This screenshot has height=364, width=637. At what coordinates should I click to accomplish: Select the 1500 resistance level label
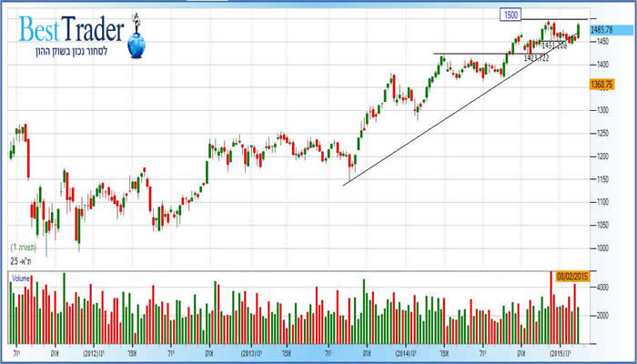(x=511, y=15)
